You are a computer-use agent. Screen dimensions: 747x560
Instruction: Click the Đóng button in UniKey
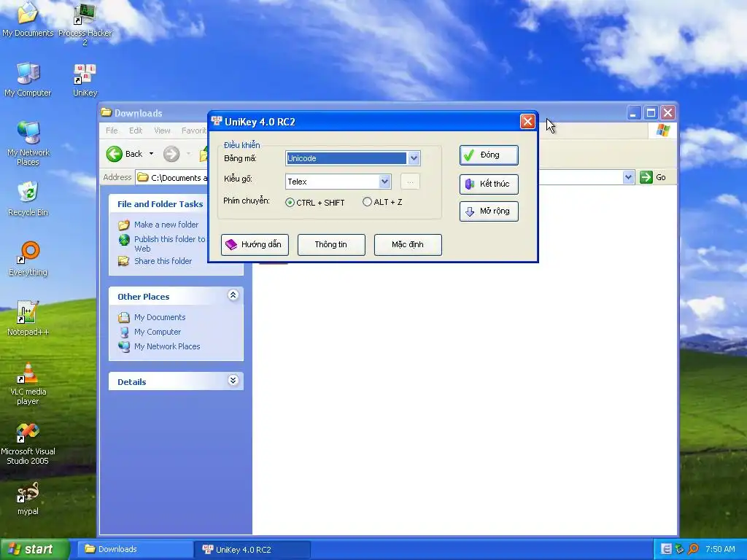point(489,155)
